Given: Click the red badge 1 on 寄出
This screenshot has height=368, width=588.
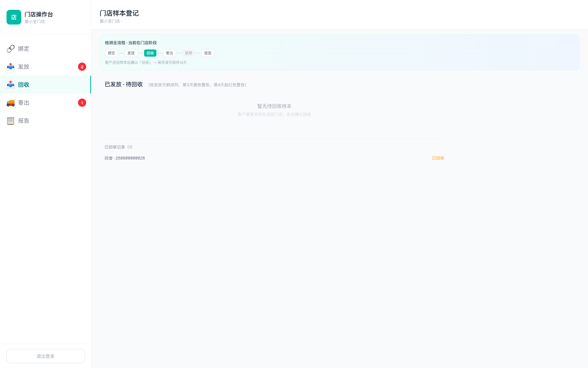Looking at the screenshot, I should (82, 103).
